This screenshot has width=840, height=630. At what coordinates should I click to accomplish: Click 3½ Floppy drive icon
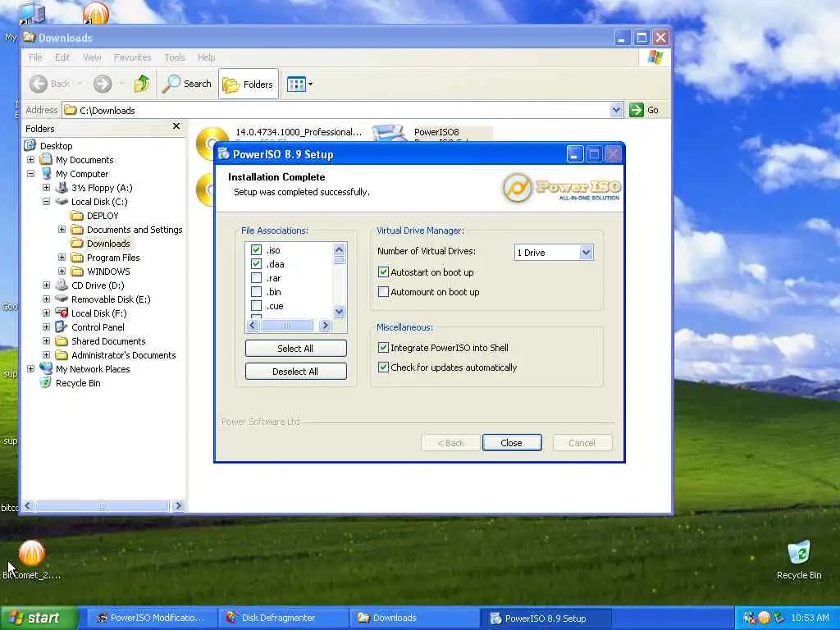click(x=62, y=188)
